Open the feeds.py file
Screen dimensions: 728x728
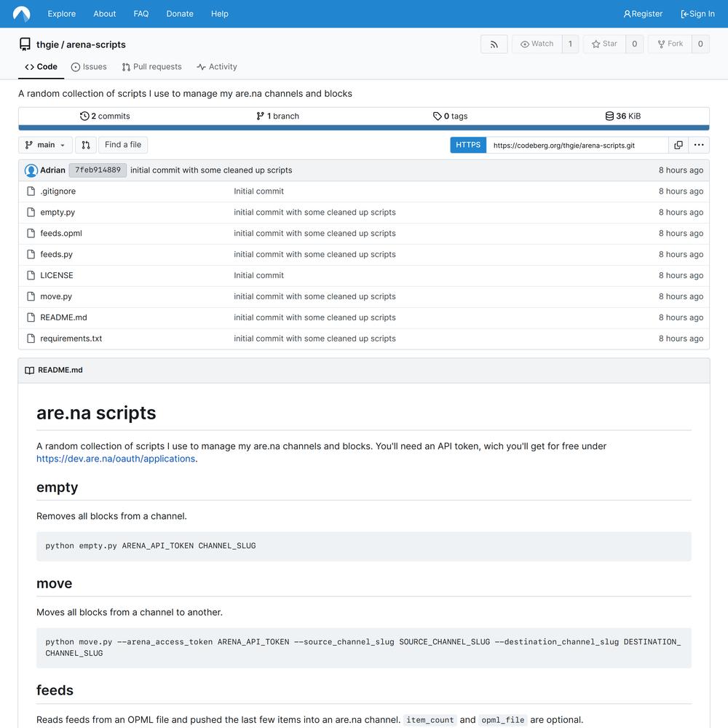57,254
